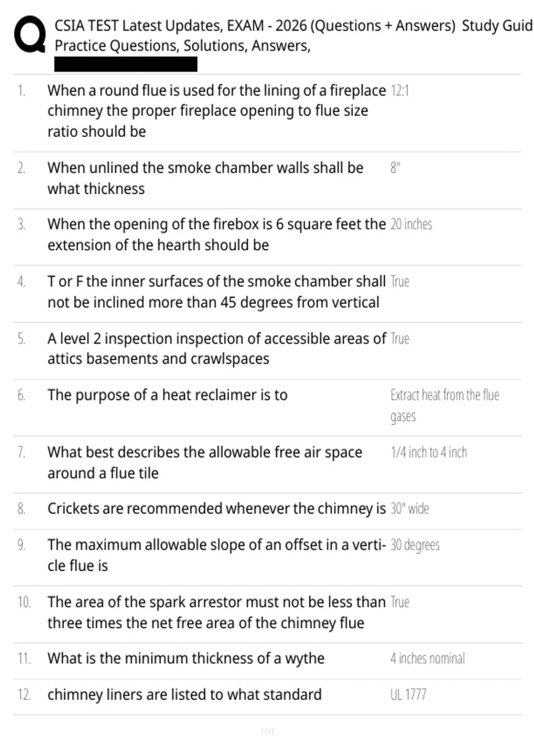Screen dimensions: 534x756
Task: Click the answer 1/4 inch to 4 inch
Action: pyautogui.click(x=429, y=452)
